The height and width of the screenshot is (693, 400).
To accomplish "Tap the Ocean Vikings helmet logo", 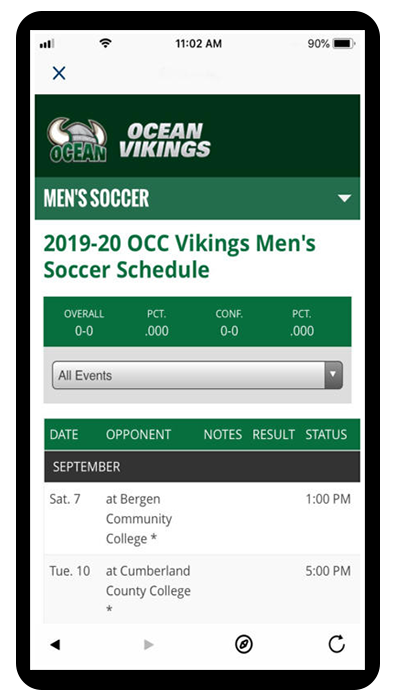I will tap(77, 140).
